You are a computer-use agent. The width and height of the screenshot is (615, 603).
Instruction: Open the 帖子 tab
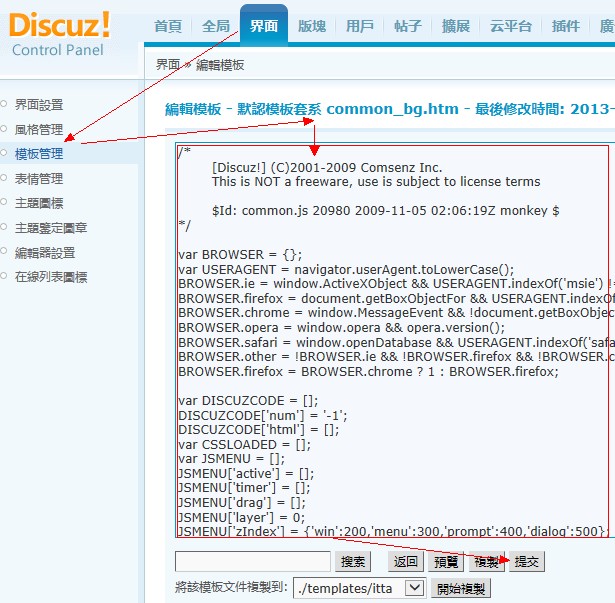coord(408,26)
